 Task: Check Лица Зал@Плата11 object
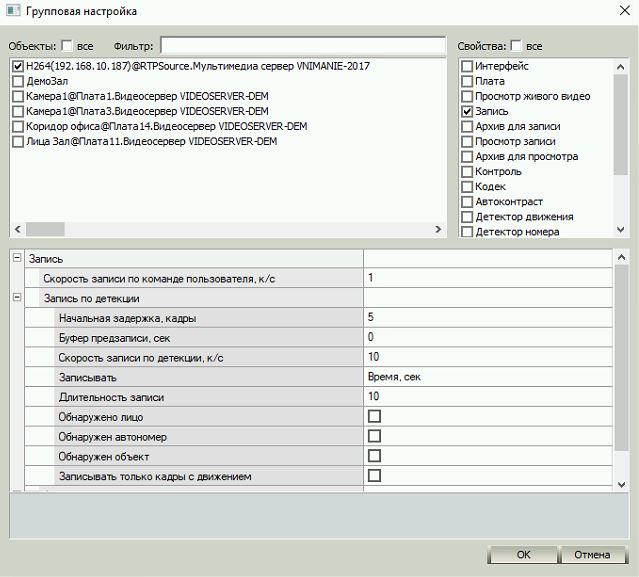(18, 141)
